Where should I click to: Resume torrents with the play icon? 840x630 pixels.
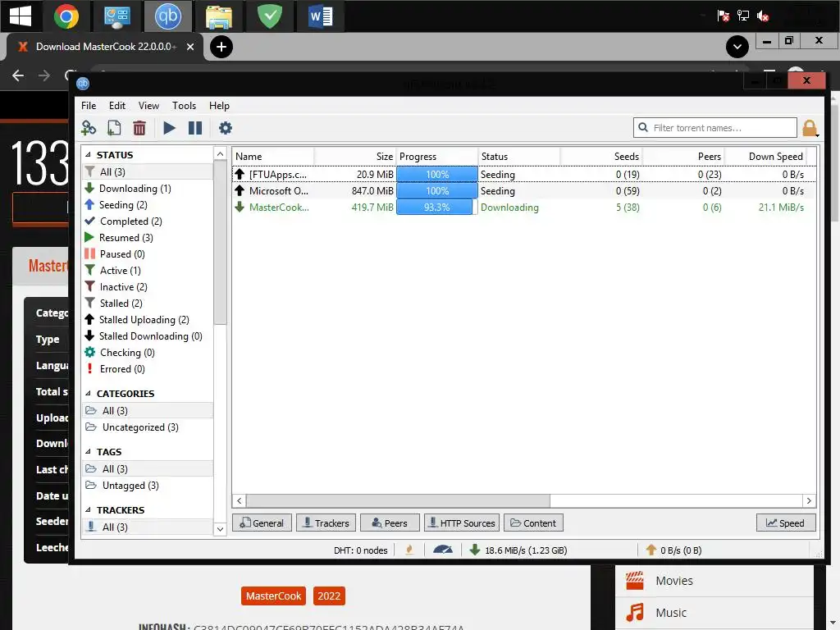tap(169, 128)
